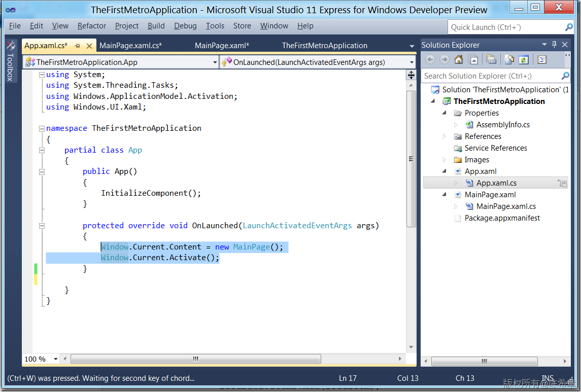
Task: Click the Refresh icon in Solution Explorer
Action: click(x=524, y=60)
